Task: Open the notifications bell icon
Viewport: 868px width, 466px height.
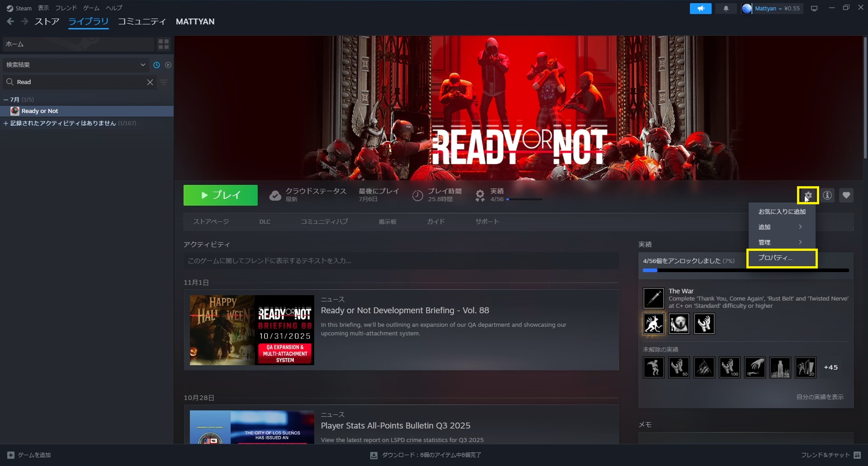Action: [726, 9]
